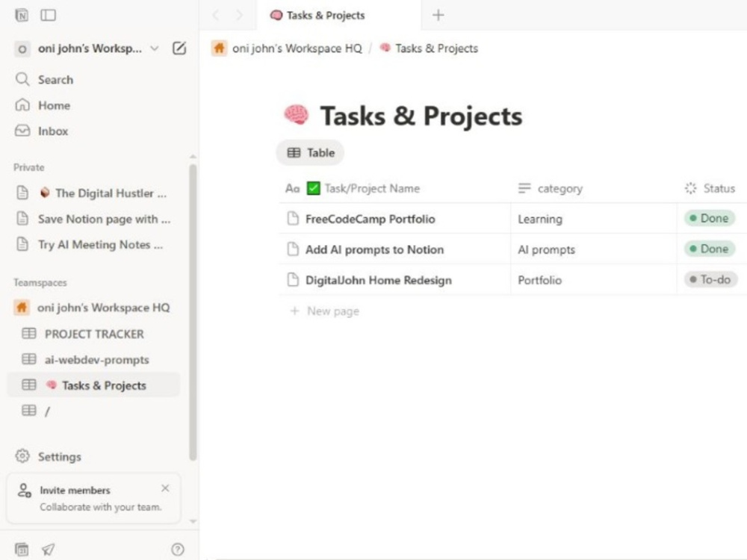Change Done status of Add AI prompts
This screenshot has width=747, height=560.
click(x=710, y=249)
